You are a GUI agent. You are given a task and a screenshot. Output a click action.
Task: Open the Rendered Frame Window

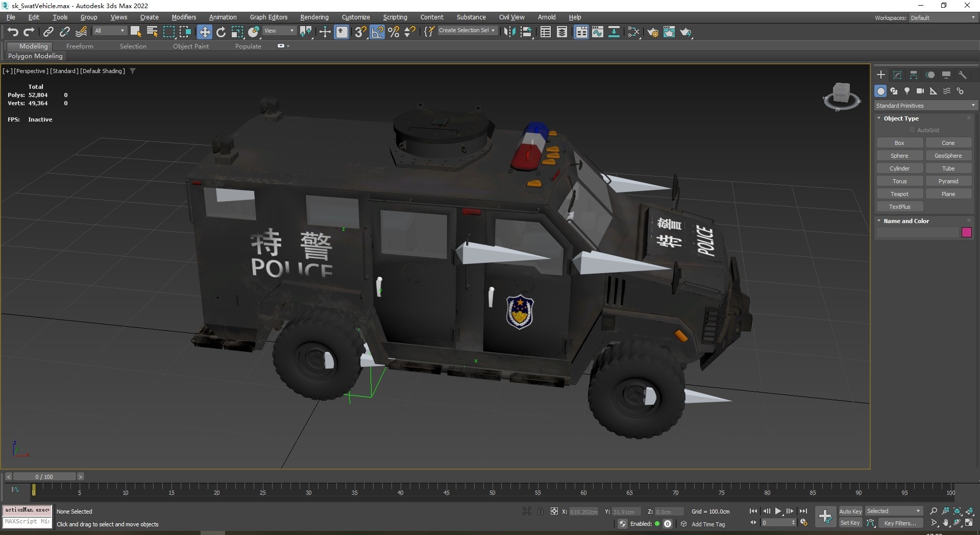pyautogui.click(x=669, y=32)
